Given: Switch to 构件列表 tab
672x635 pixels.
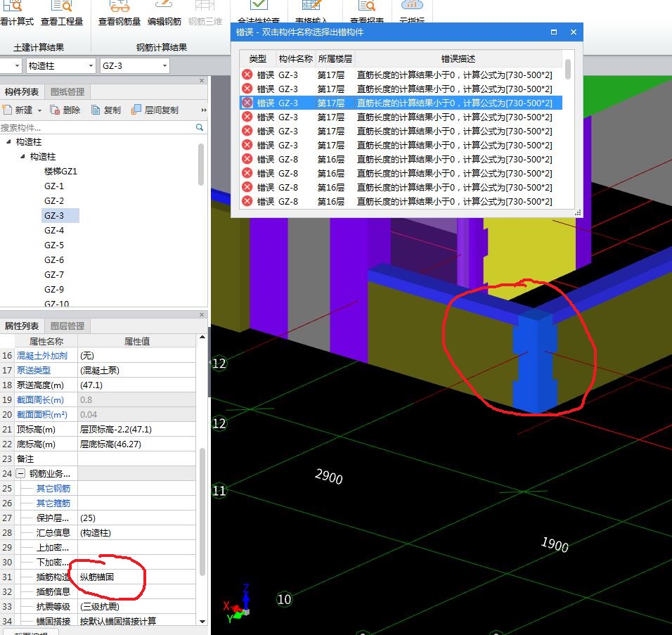Looking at the screenshot, I should pos(21,91).
